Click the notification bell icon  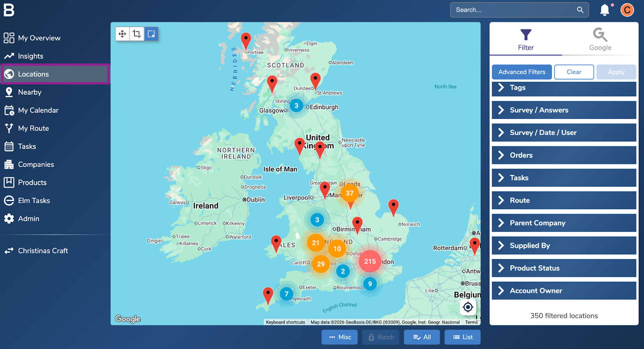tap(605, 10)
